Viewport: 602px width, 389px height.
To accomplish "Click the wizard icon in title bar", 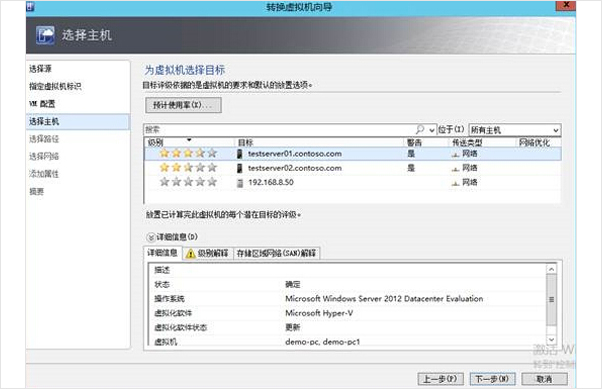I will [30, 6].
